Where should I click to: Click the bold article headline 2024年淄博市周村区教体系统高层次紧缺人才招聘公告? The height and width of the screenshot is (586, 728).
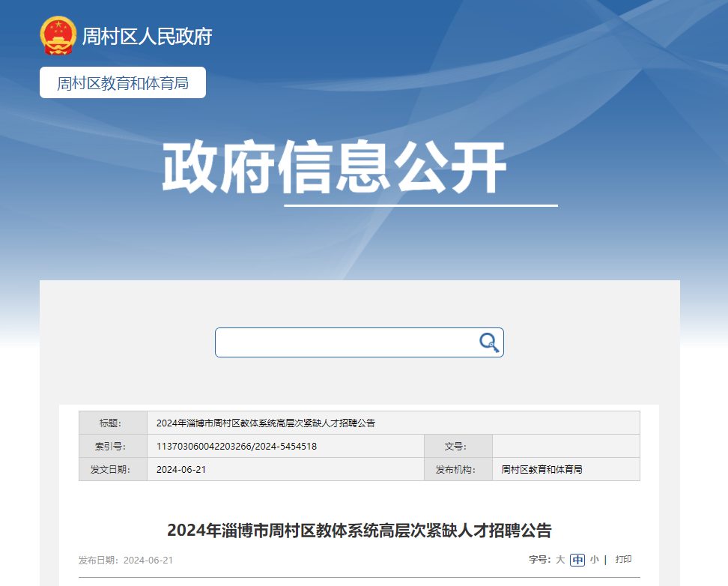click(x=360, y=531)
